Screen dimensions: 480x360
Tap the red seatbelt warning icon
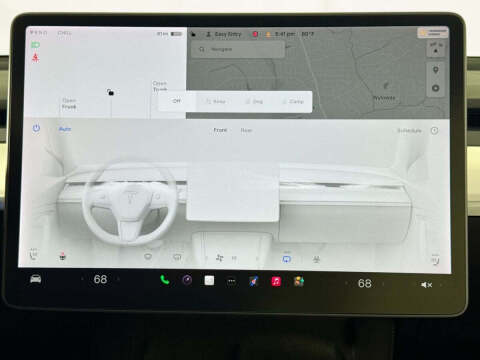tap(35, 57)
